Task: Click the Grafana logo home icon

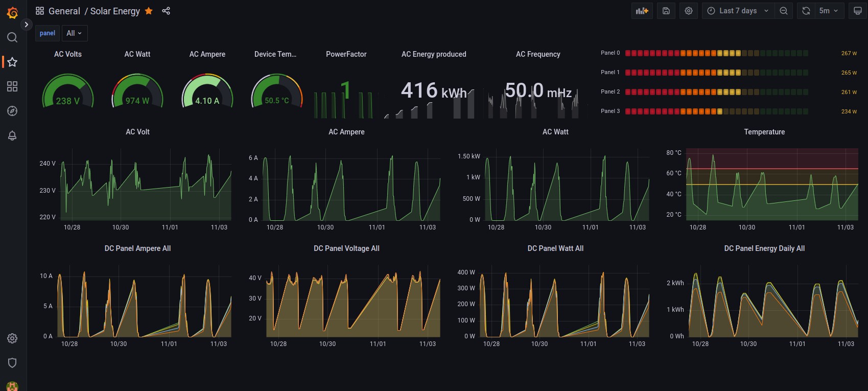Action: pyautogui.click(x=12, y=13)
